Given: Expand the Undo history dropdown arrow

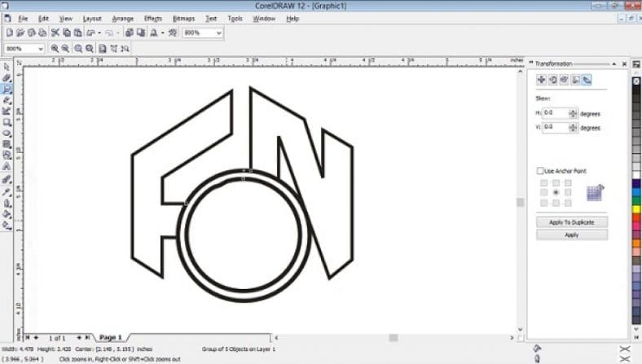Looking at the screenshot, I should [99, 33].
